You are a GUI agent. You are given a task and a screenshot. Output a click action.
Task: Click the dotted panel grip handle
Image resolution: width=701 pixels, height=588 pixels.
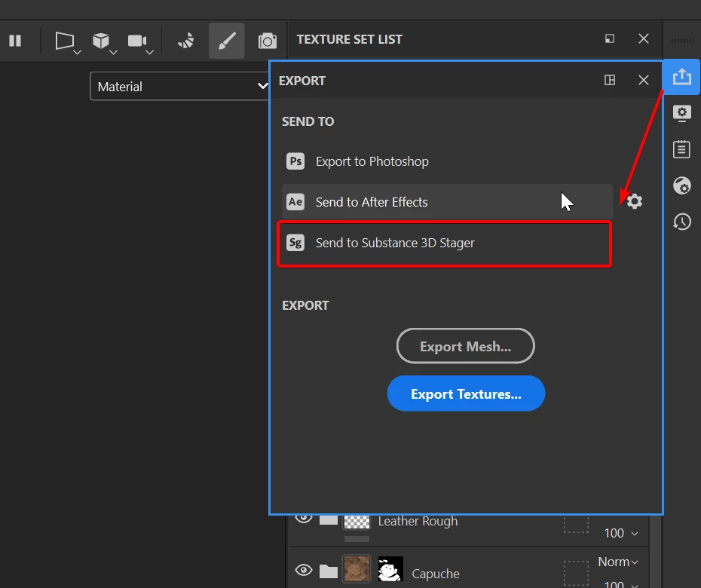pos(682,41)
